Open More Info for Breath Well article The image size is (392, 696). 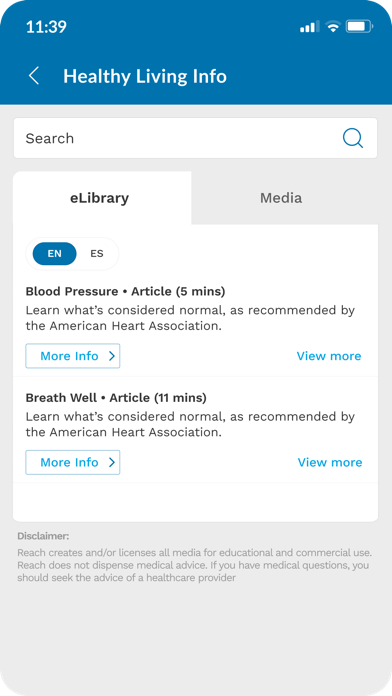coord(73,463)
